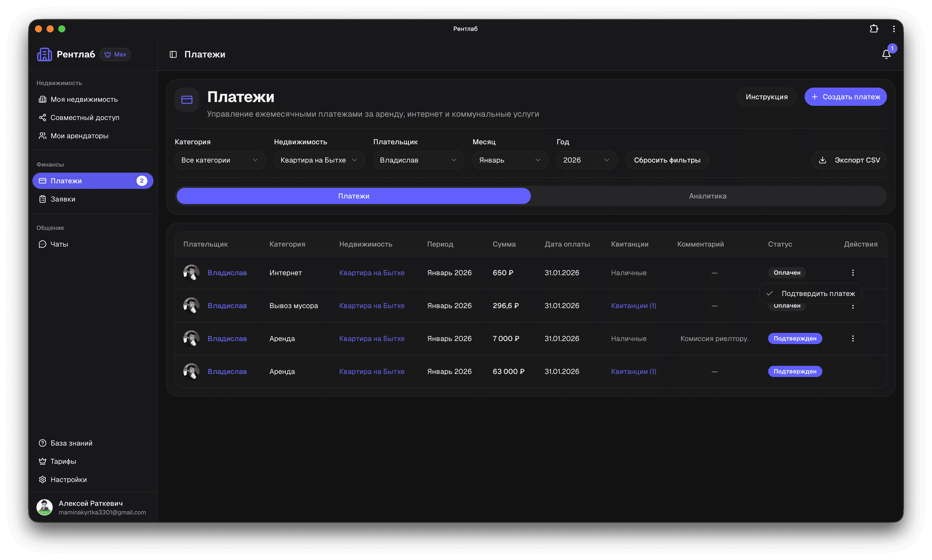Toggle the sidebar panel icon
This screenshot has width=932, height=560.
[x=173, y=54]
